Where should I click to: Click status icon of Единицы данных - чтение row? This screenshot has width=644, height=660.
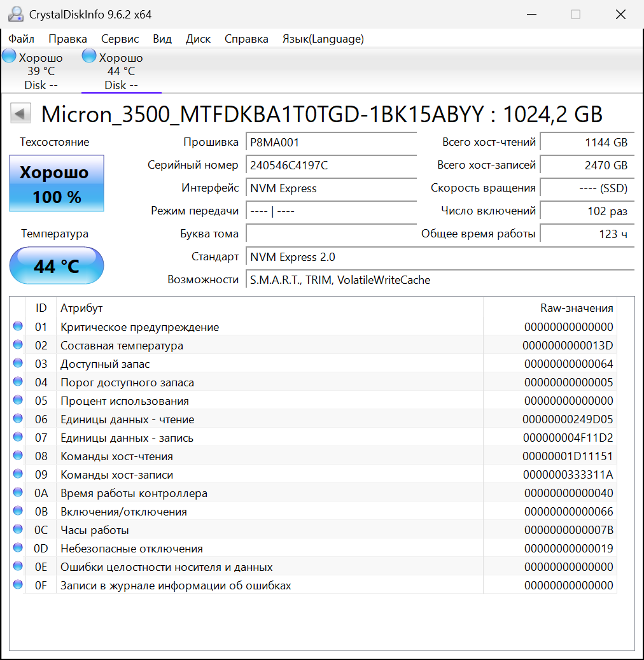18,418
